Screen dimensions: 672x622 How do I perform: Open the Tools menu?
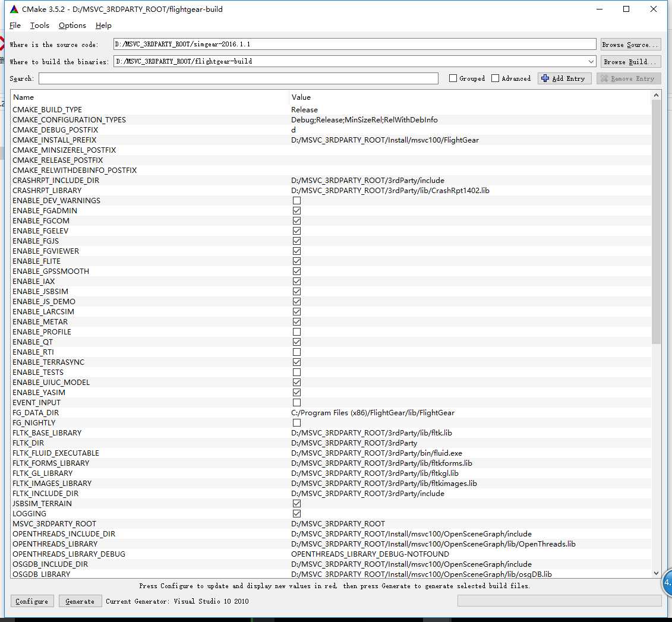[39, 26]
